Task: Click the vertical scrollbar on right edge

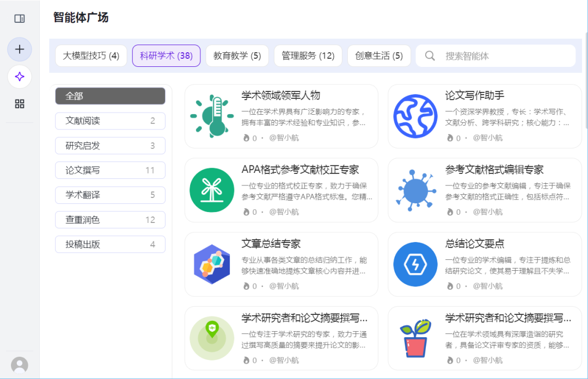Action: pos(586,80)
